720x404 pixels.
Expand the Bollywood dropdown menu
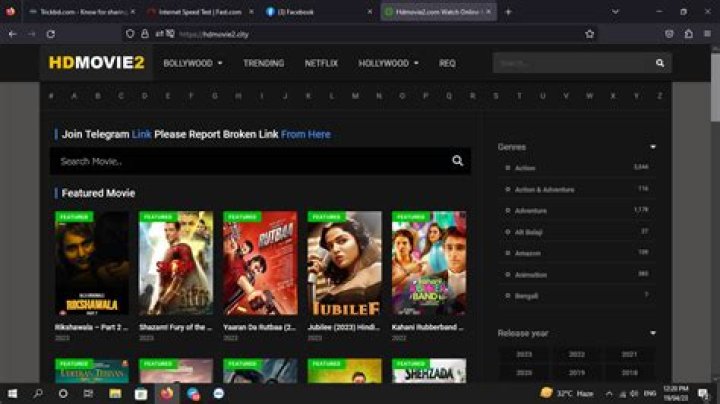tap(192, 63)
